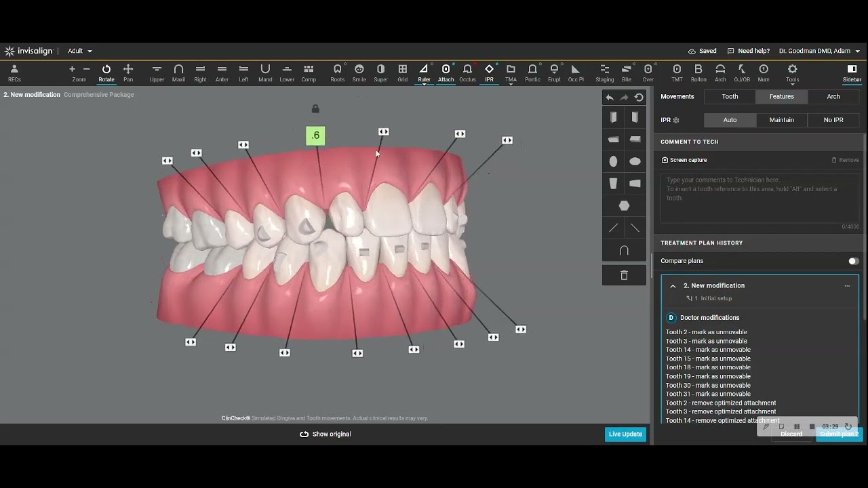
Task: Click the .6 IPR value label
Action: tap(315, 136)
